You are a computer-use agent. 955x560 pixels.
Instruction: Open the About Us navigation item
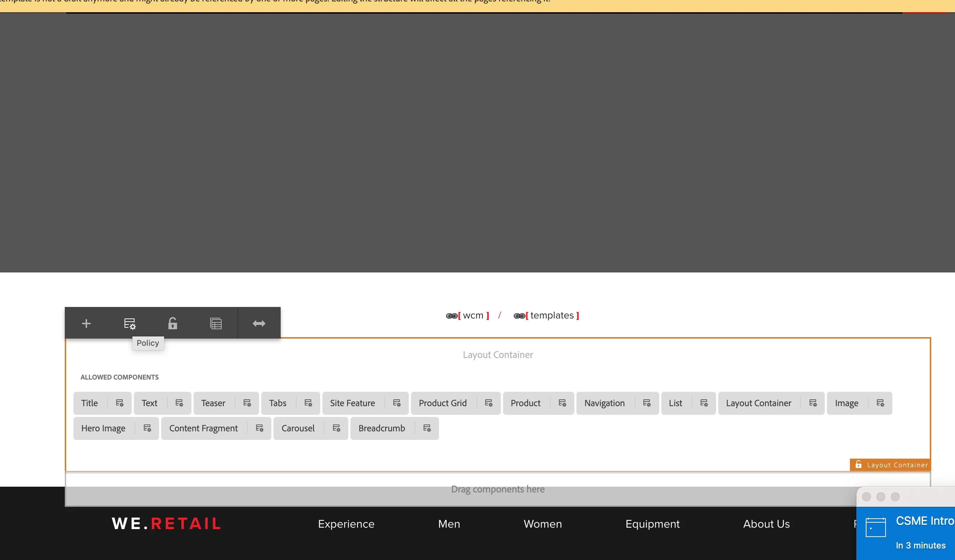[x=766, y=524]
